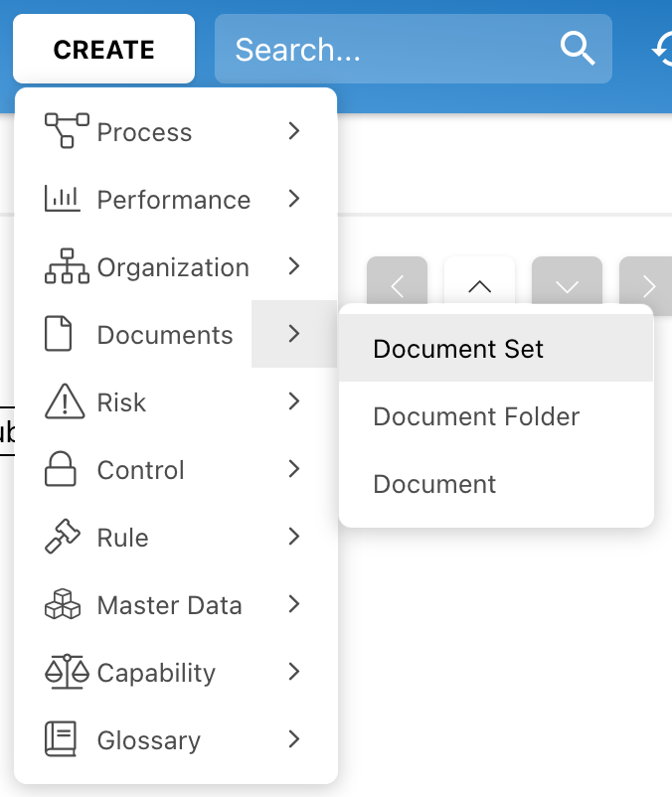Click the Risk warning triangle icon
This screenshot has width=672, height=797.
[x=65, y=402]
